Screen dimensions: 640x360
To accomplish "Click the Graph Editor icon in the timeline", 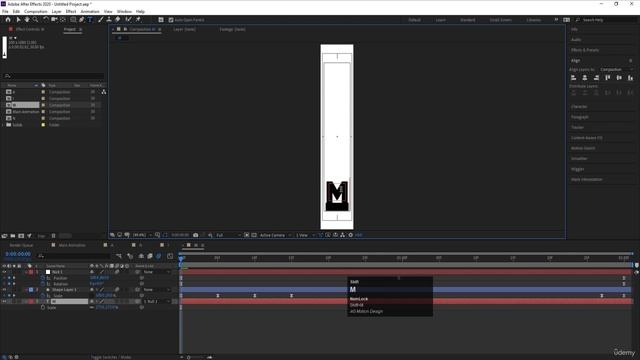I will pos(170,256).
